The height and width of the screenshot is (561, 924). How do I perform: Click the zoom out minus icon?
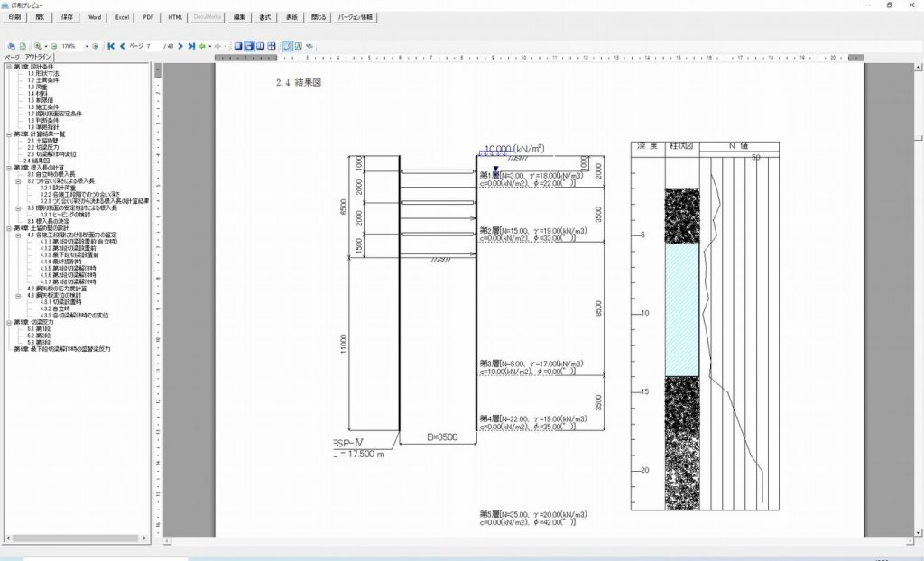click(53, 46)
